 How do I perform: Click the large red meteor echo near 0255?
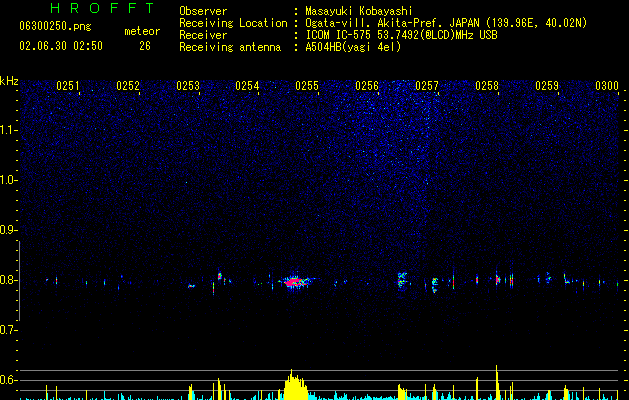[296, 282]
